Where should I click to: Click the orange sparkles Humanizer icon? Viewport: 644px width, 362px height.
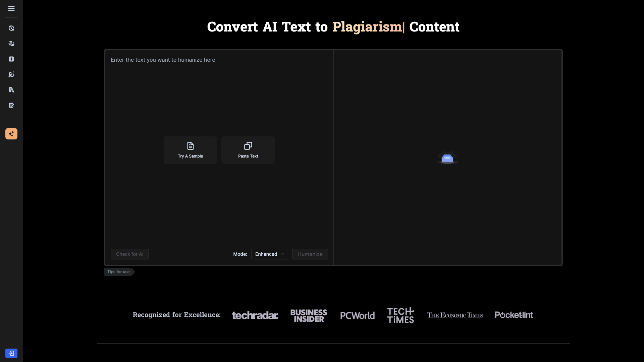pyautogui.click(x=11, y=133)
